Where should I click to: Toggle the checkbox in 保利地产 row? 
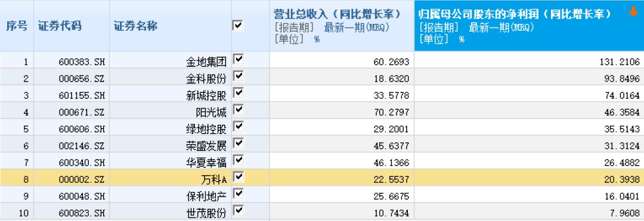coord(238,194)
